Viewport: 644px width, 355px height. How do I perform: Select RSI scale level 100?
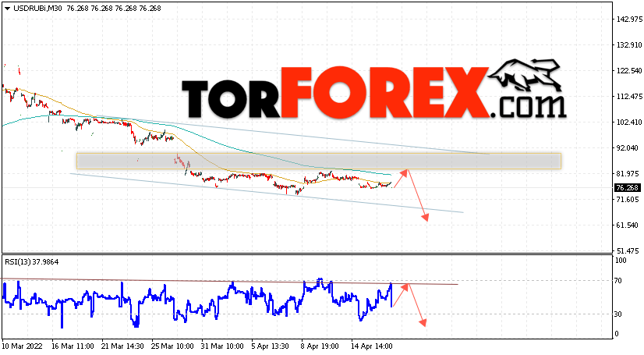pyautogui.click(x=621, y=261)
